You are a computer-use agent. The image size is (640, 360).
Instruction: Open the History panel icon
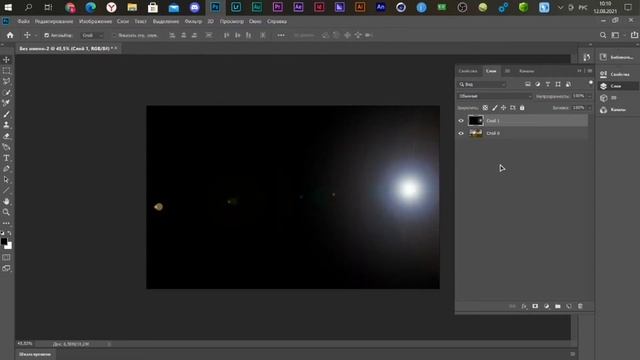click(587, 58)
